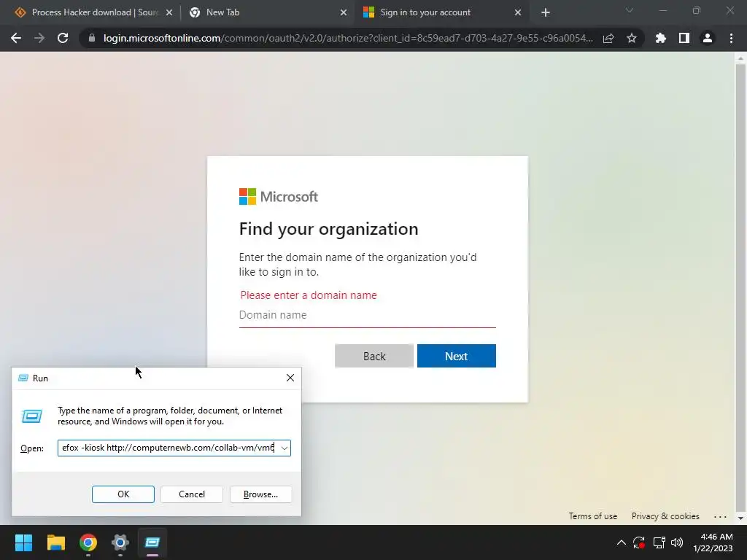Viewport: 747px width, 560px height.
Task: Share this page icon in address bar
Action: [608, 38]
